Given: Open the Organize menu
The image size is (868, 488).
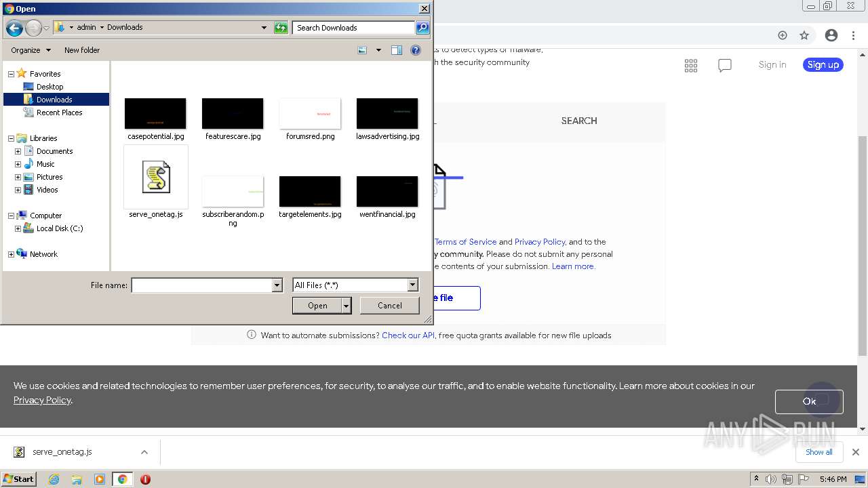Looking at the screenshot, I should pyautogui.click(x=31, y=50).
